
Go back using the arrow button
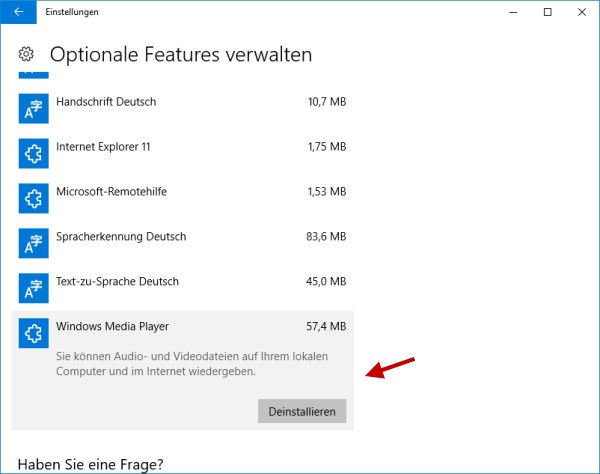[18, 12]
